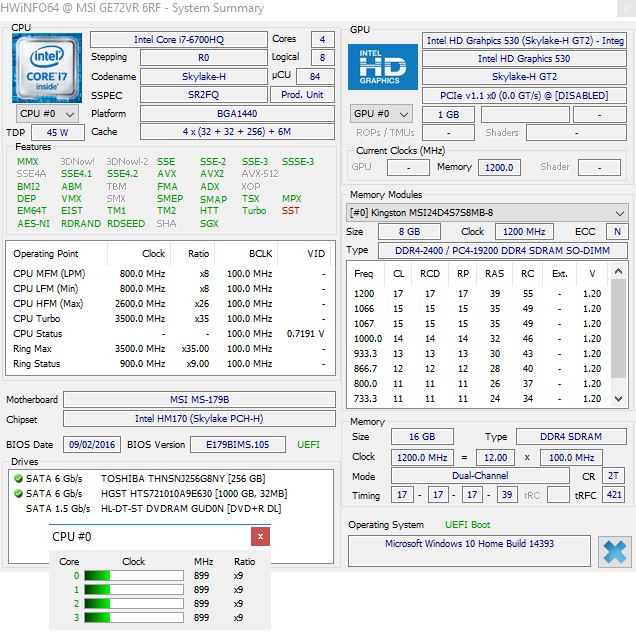
Task: Click the PCIe v1.1 DISABLED field
Action: (x=524, y=96)
